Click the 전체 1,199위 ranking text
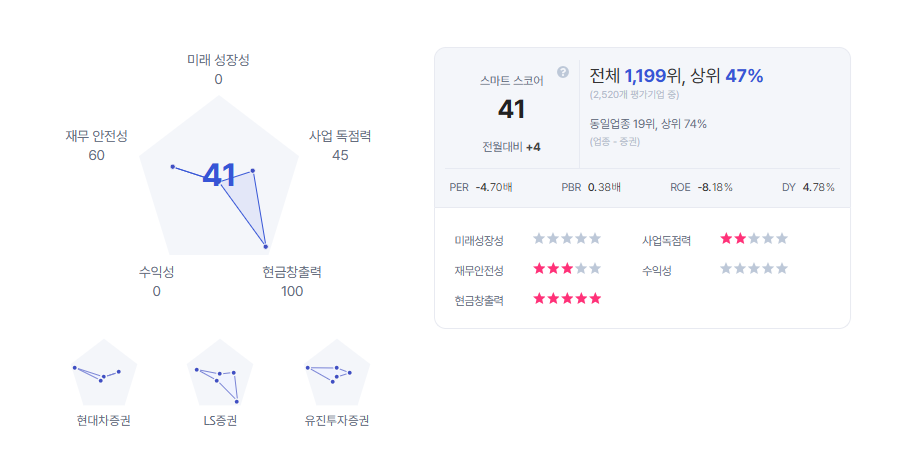The height and width of the screenshot is (462, 899). click(x=636, y=76)
